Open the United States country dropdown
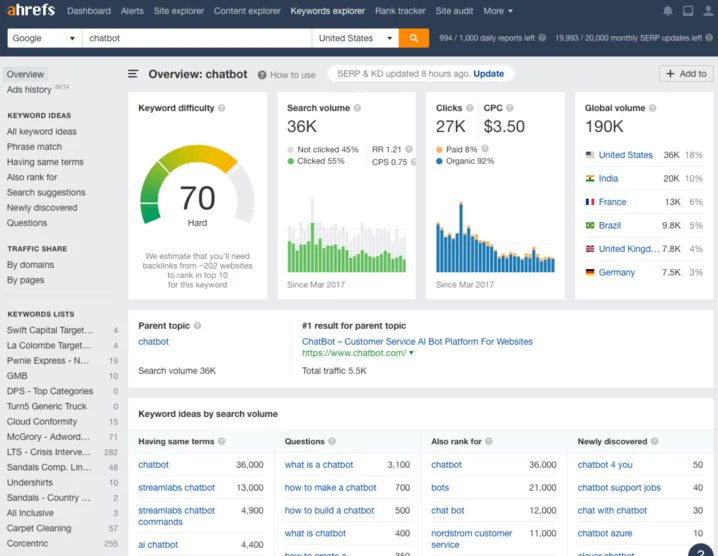The width and height of the screenshot is (718, 556). [355, 38]
